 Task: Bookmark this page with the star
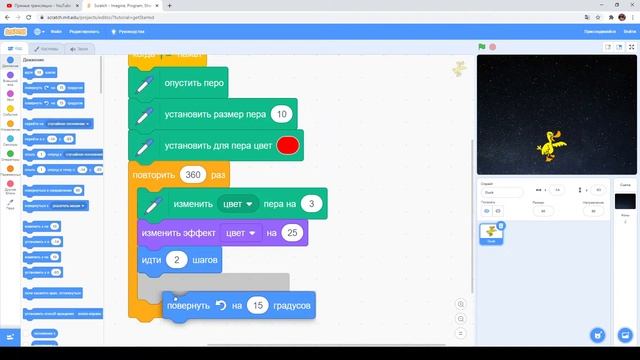click(x=598, y=18)
